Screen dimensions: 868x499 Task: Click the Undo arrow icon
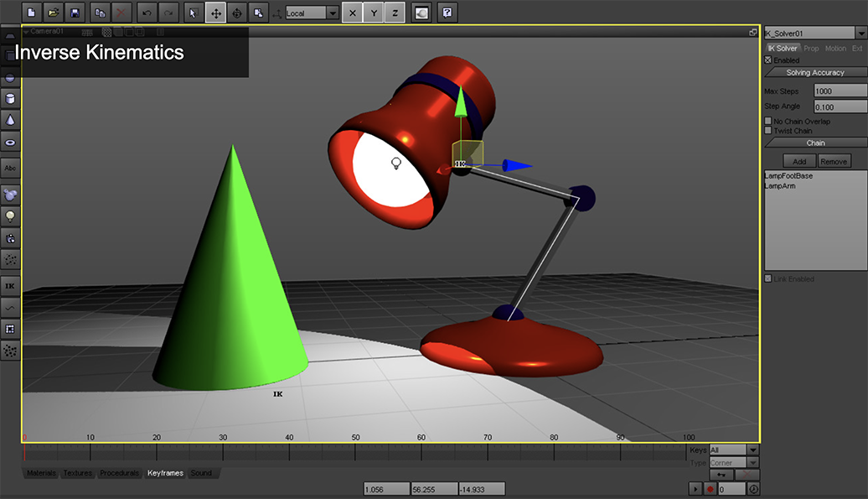tap(147, 13)
